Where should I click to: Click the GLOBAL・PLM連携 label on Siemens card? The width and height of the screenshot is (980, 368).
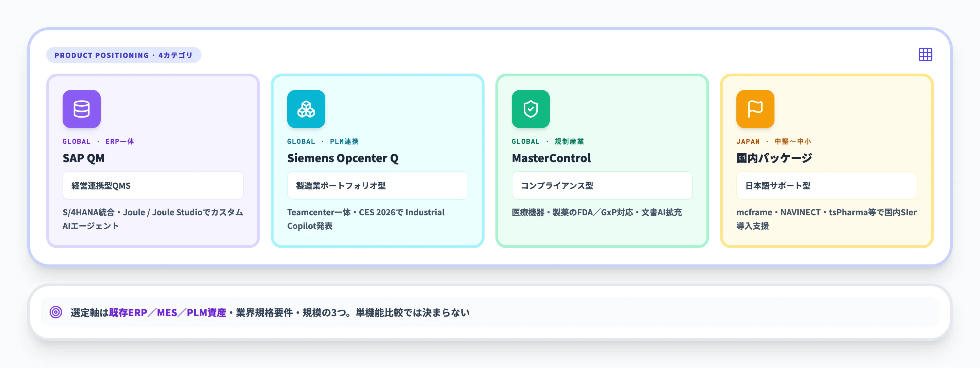pyautogui.click(x=323, y=141)
